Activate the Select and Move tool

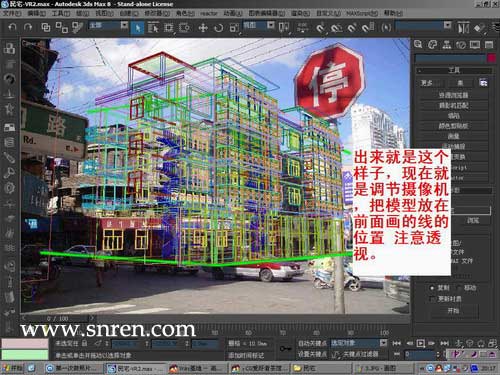(203, 27)
